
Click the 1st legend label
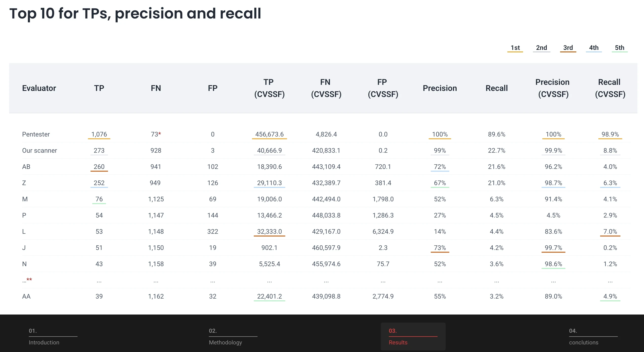(x=515, y=48)
